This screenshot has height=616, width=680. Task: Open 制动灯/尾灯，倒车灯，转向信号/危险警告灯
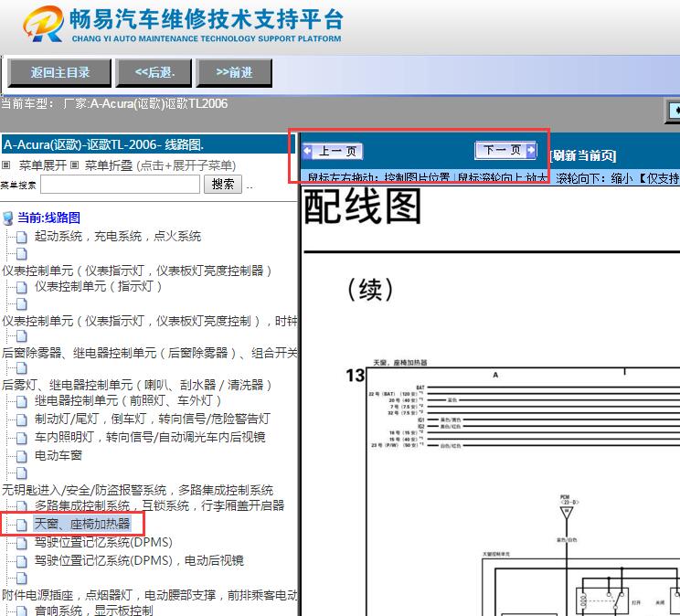[153, 420]
